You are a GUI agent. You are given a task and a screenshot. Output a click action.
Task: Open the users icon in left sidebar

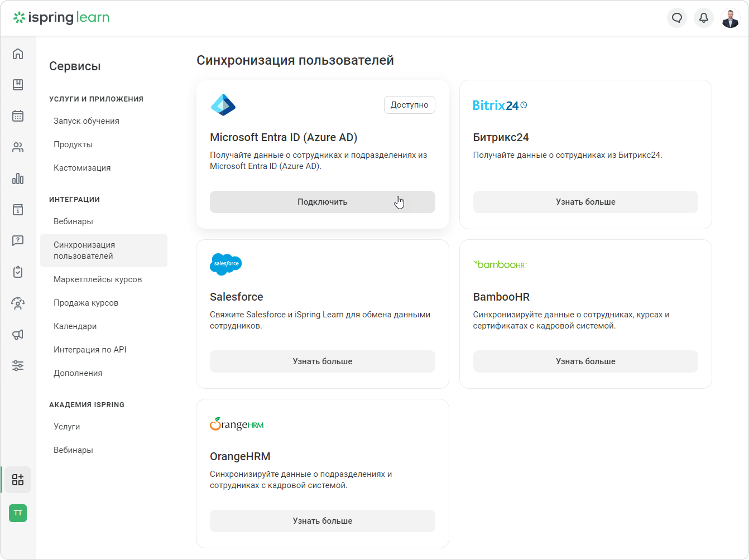click(x=18, y=147)
